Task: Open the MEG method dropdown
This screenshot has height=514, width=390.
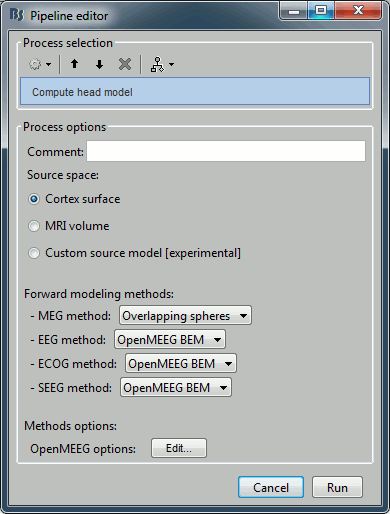Action: coord(185,315)
